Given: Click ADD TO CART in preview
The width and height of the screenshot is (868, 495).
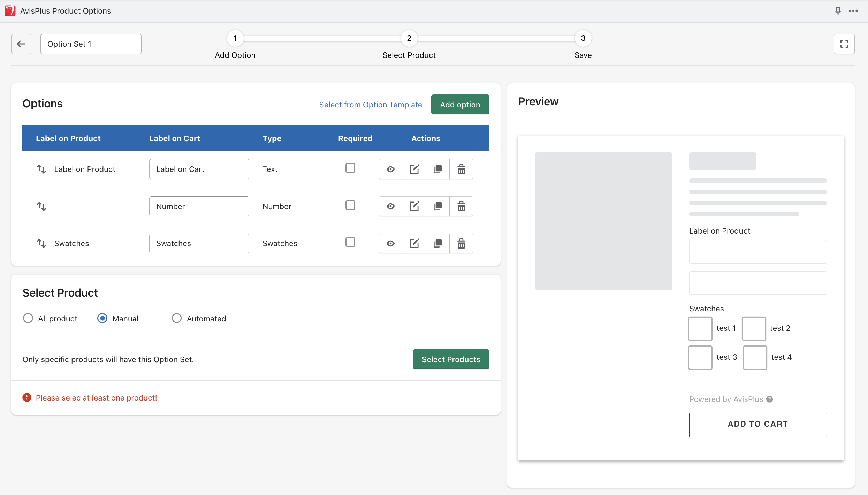Looking at the screenshot, I should click(x=757, y=425).
